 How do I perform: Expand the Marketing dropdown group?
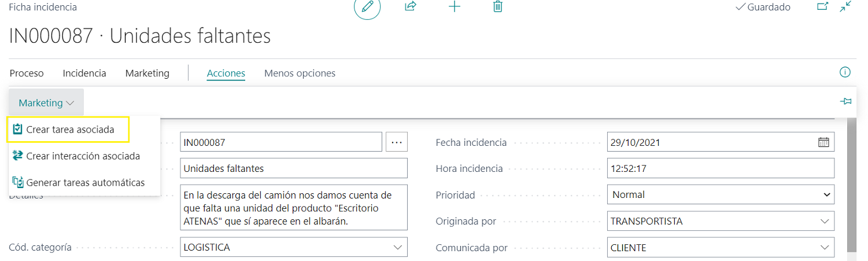tap(46, 103)
